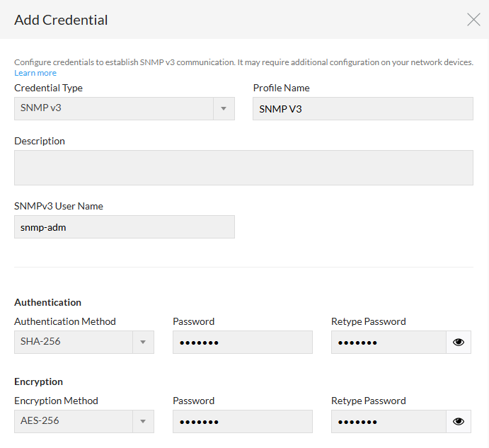Expand the Authentication Method dropdown arrow
Screen dimensions: 489x448
click(x=143, y=343)
